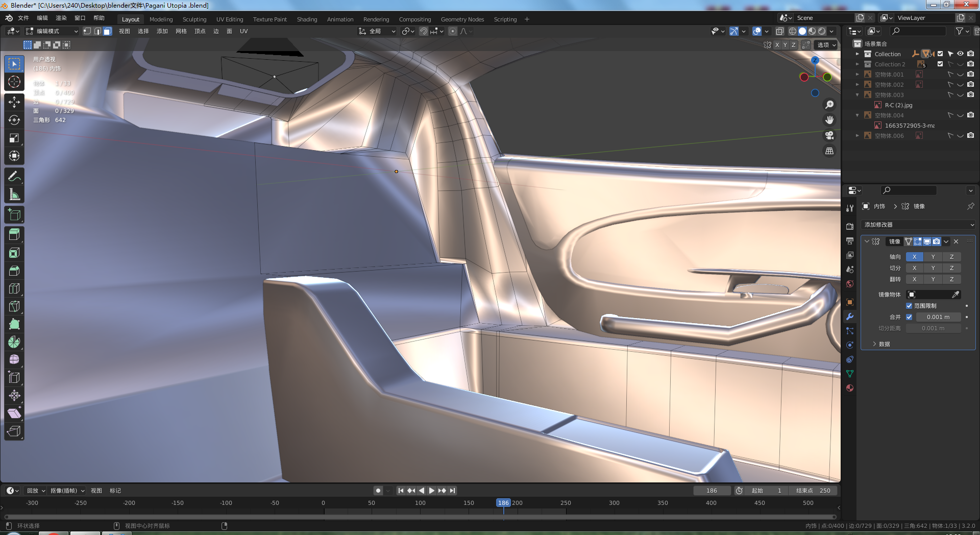
Task: Open the 编辑模式 mode dropdown
Action: tap(52, 31)
